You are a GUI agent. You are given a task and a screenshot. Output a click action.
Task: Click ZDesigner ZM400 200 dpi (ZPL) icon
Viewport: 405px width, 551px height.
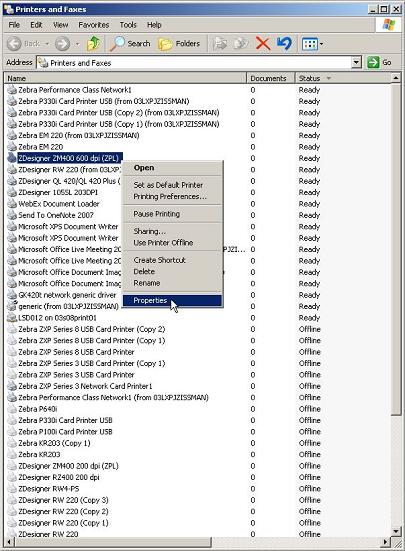(x=12, y=466)
